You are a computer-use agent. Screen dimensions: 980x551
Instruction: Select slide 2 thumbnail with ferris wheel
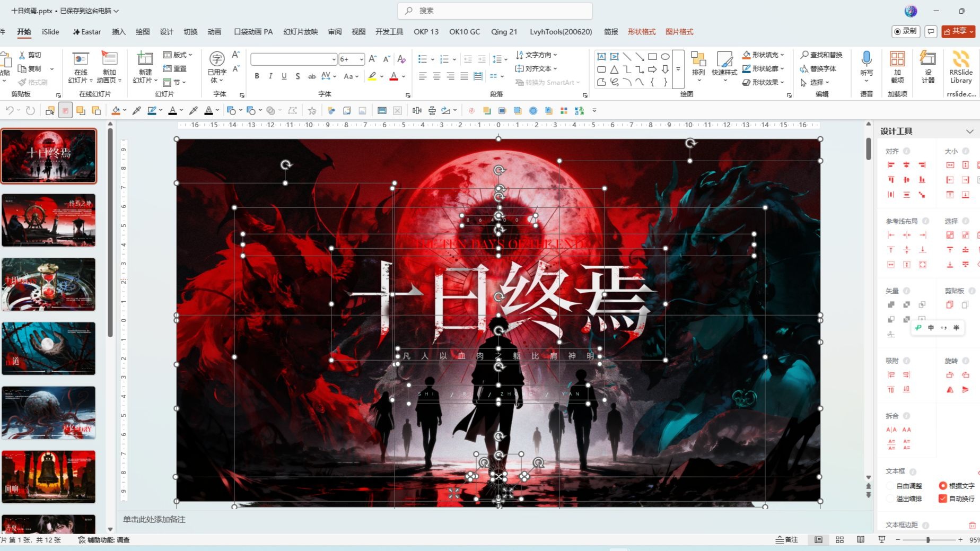coord(49,220)
